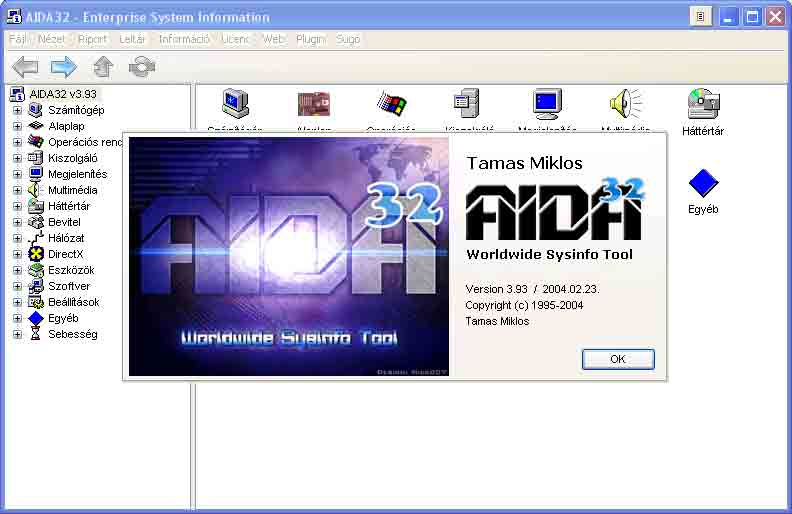Open large Alaplap motherboard icon in right pane

point(314,105)
